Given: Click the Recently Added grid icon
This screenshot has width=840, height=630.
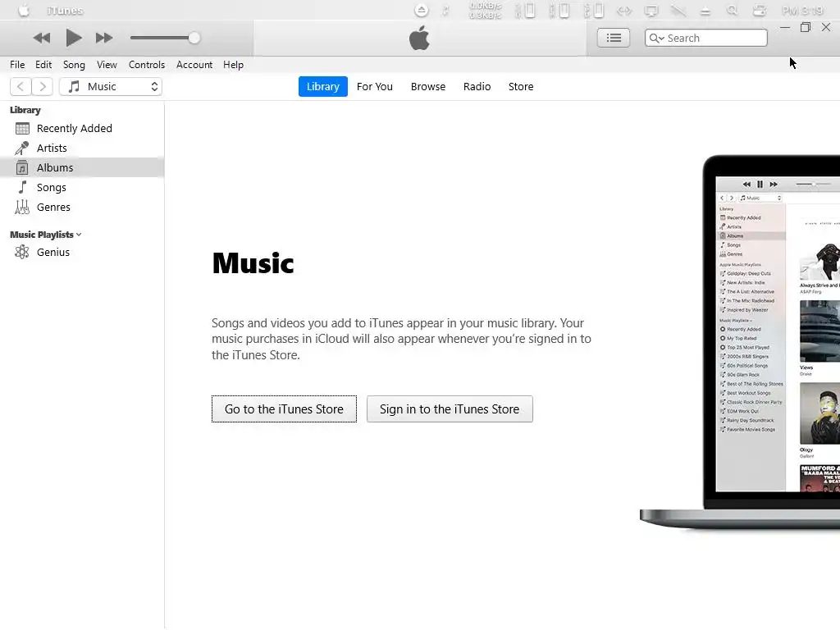Looking at the screenshot, I should point(22,129).
